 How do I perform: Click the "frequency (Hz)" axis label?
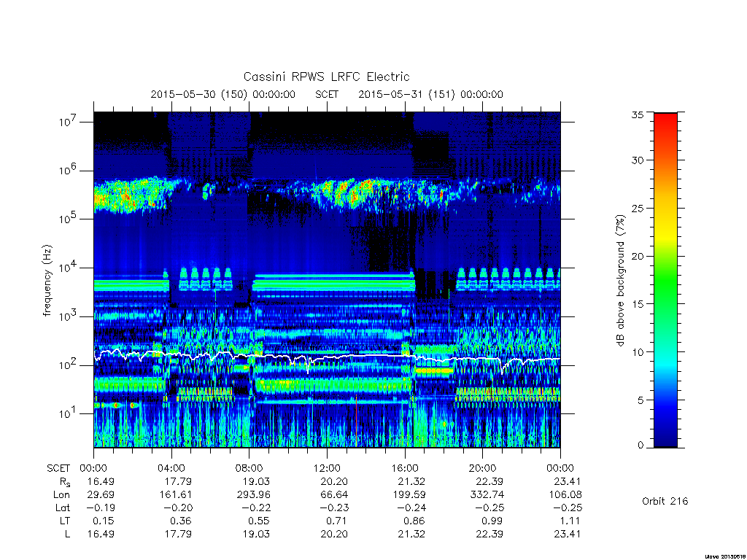[47, 281]
